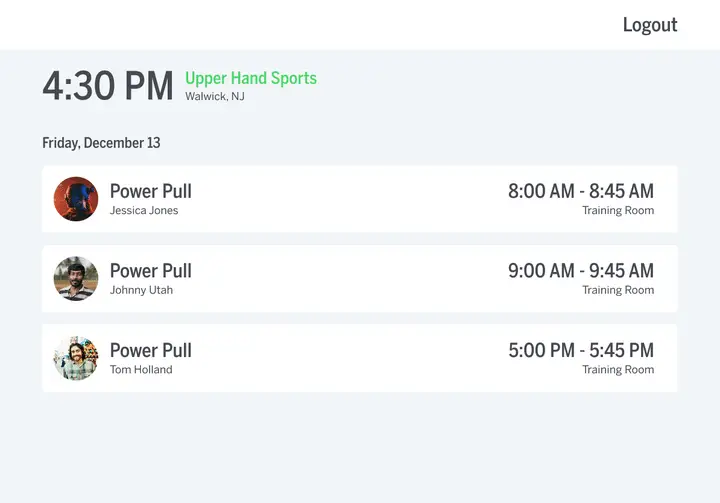Click Training Room under the 8:00 AM session
This screenshot has width=720, height=503.
coord(618,210)
